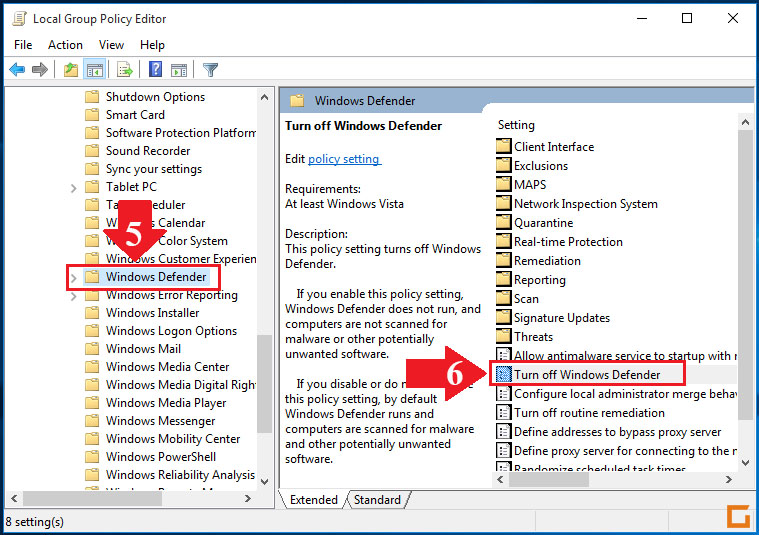
Task: Open the Help menu
Action: click(x=152, y=45)
